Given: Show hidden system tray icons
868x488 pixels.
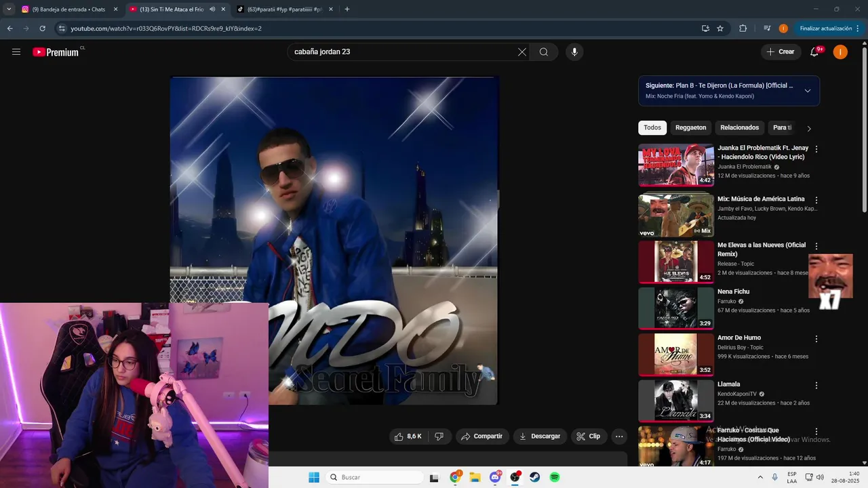Looking at the screenshot, I should click(760, 477).
